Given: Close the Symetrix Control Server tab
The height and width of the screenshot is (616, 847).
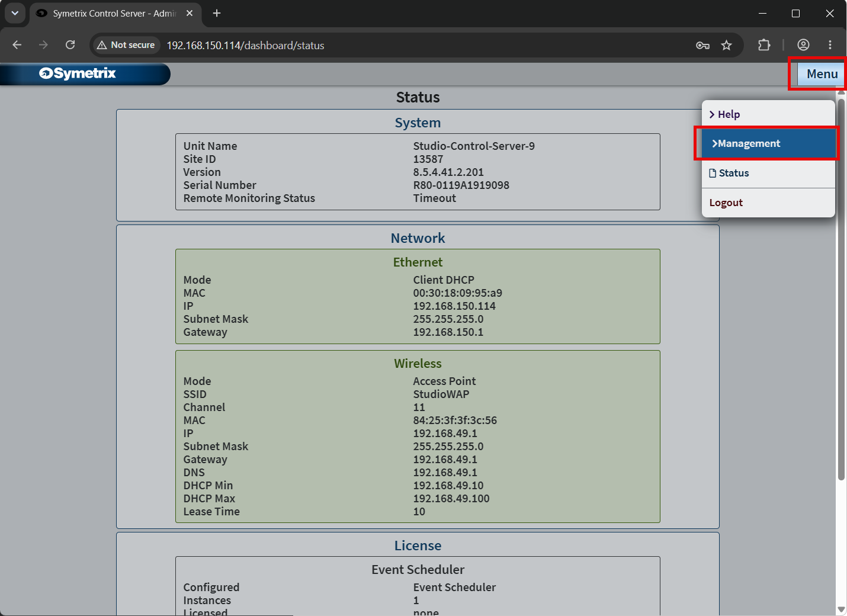Looking at the screenshot, I should 190,13.
